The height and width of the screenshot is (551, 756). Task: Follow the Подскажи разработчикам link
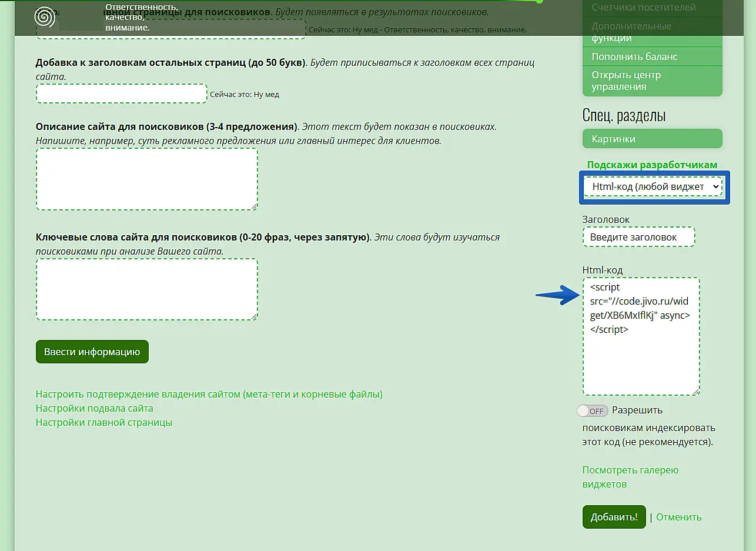tap(652, 165)
